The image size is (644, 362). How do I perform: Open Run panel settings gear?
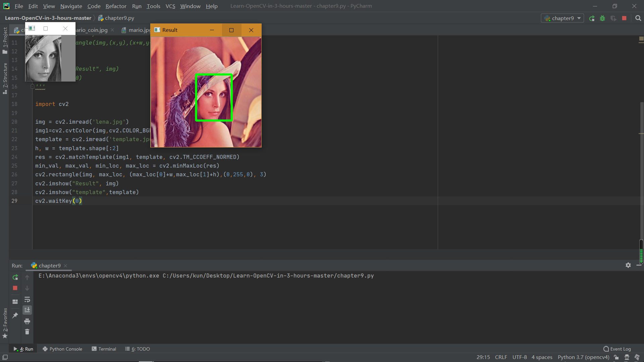tap(628, 265)
